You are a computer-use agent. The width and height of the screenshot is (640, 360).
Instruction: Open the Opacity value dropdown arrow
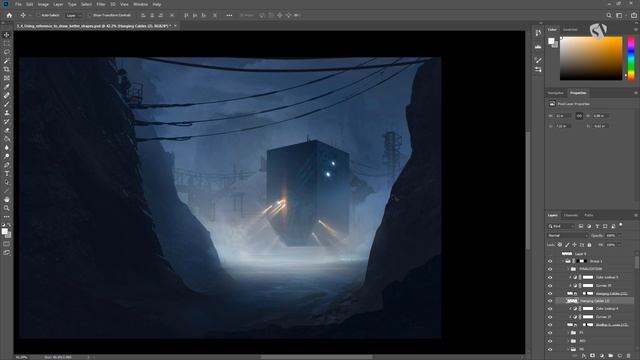click(620, 236)
